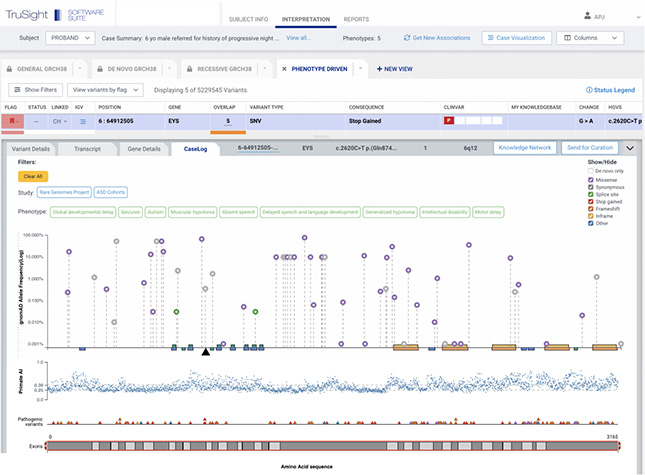
Task: Click the Clear All filters button
Action: pos(32,175)
